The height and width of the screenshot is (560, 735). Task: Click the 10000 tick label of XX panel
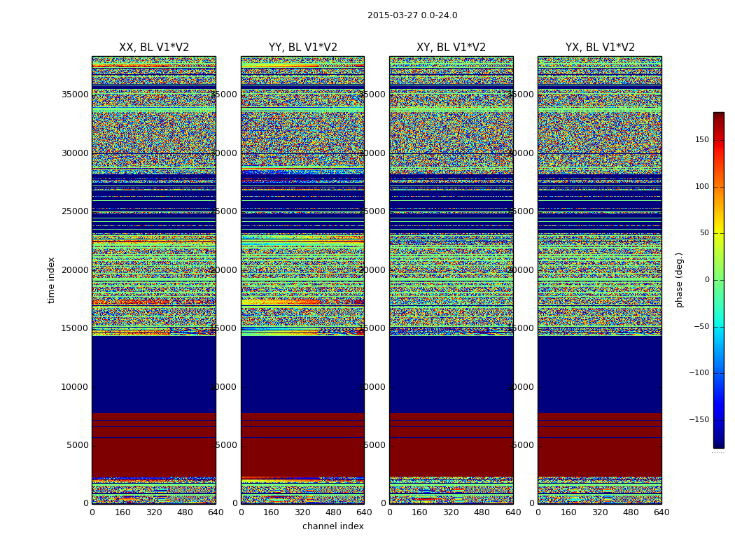pos(75,387)
